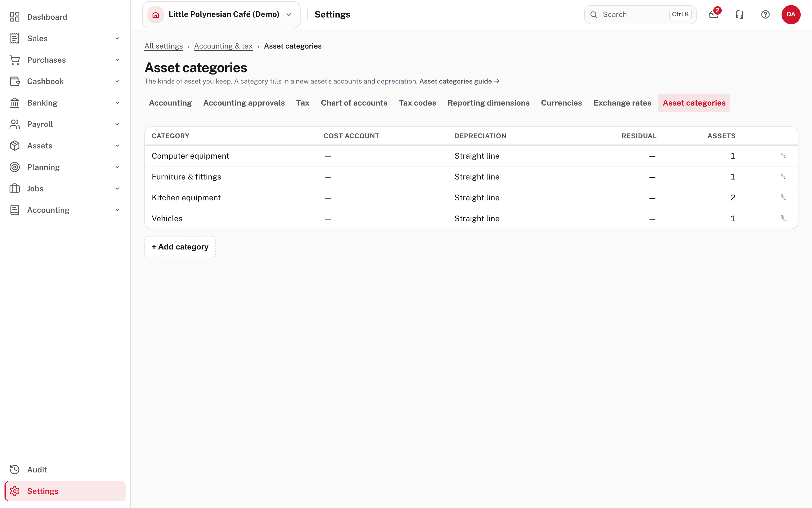The width and height of the screenshot is (812, 508).
Task: Select the Kitchen equipment row name
Action: pos(186,198)
